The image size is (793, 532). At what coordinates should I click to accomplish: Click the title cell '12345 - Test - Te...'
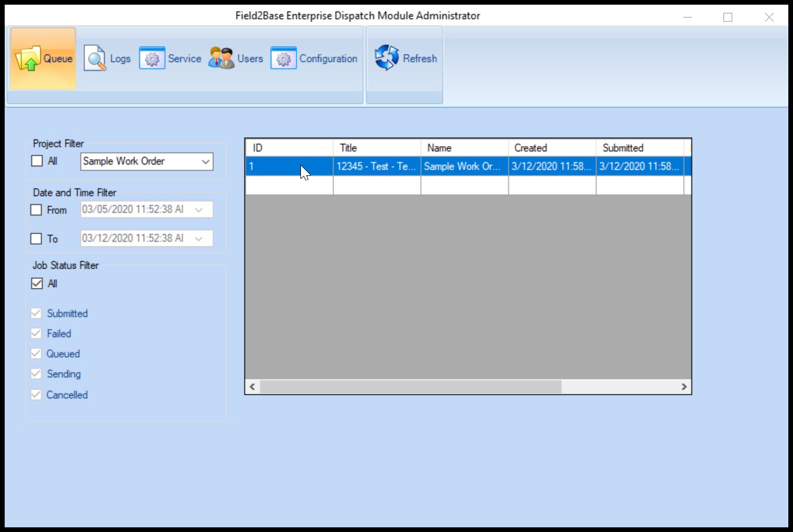pos(377,166)
